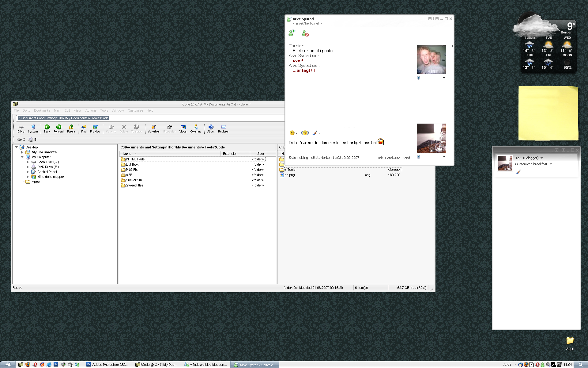
Task: Click the System toolbar icon
Action: click(33, 128)
